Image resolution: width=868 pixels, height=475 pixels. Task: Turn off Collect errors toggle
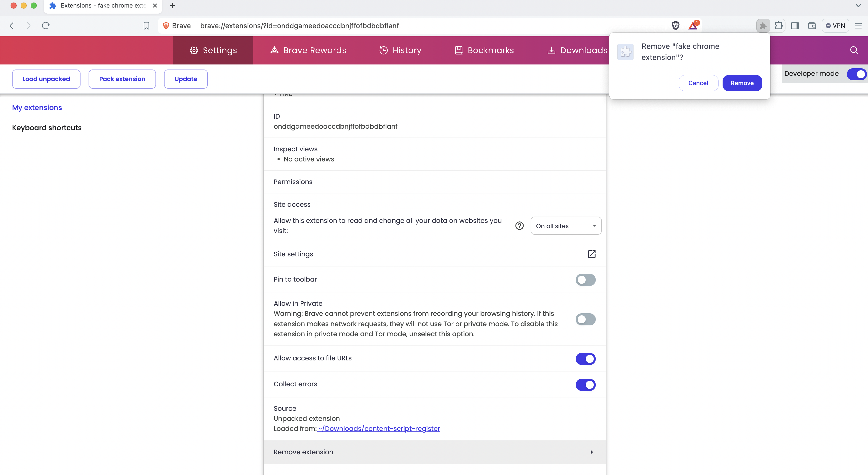pyautogui.click(x=585, y=385)
